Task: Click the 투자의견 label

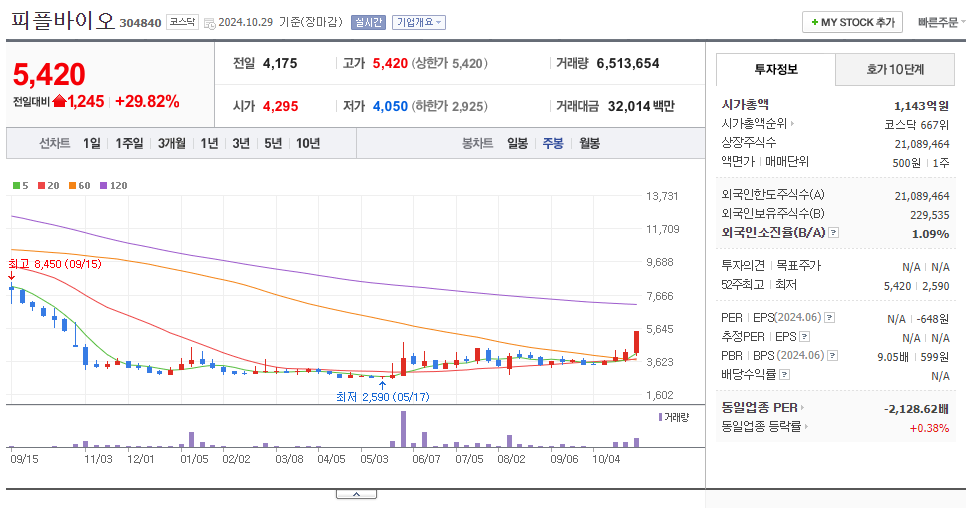Action: 743,265
